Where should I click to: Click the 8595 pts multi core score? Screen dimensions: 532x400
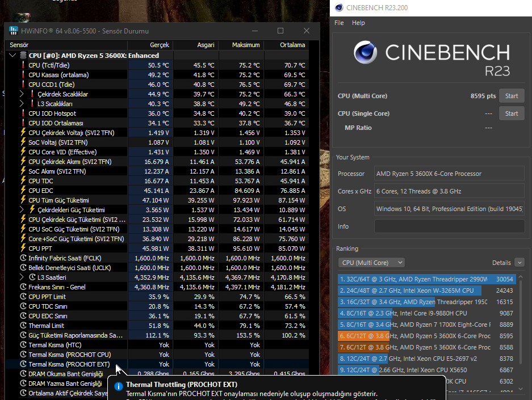483,96
